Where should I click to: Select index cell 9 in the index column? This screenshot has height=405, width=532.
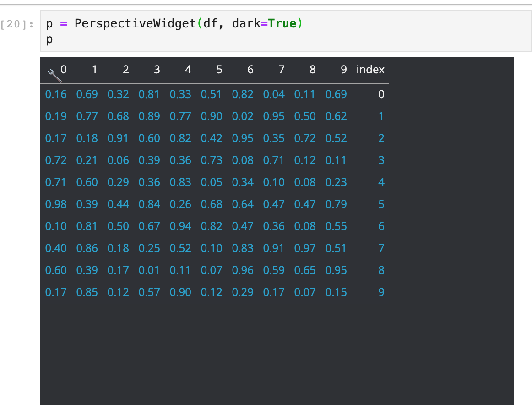click(x=381, y=292)
